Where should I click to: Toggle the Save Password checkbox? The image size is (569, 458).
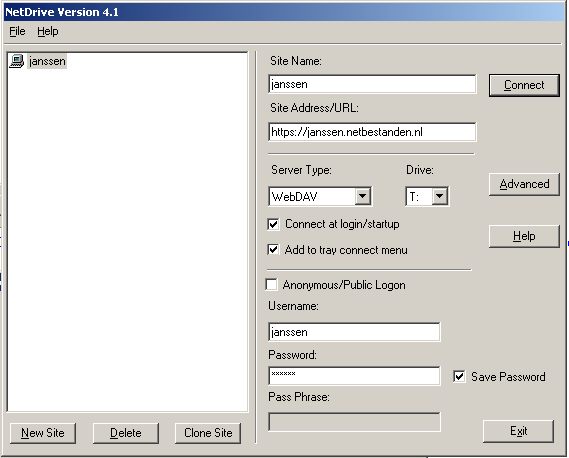[459, 376]
